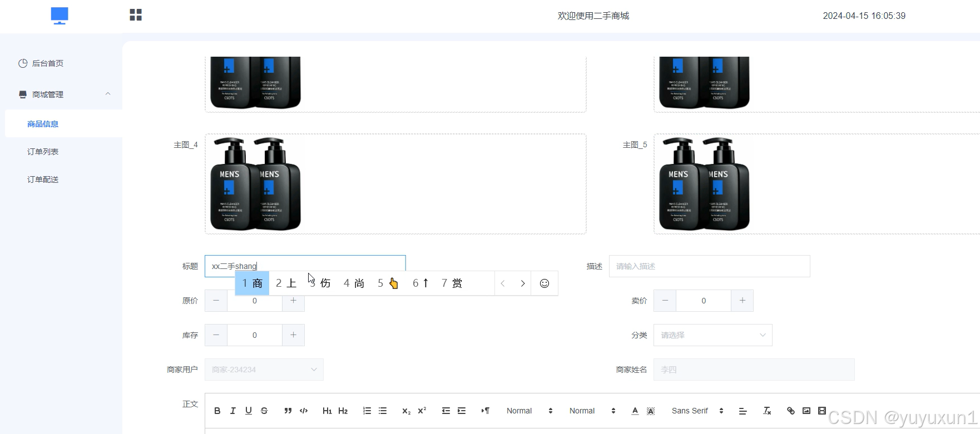Increase the 原价 original price

[x=293, y=301]
